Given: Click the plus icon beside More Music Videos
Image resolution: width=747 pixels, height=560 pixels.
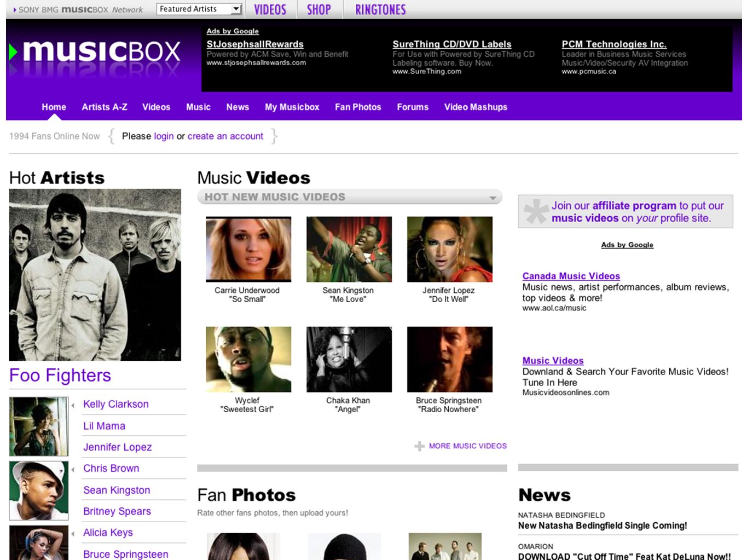Looking at the screenshot, I should pos(420,446).
